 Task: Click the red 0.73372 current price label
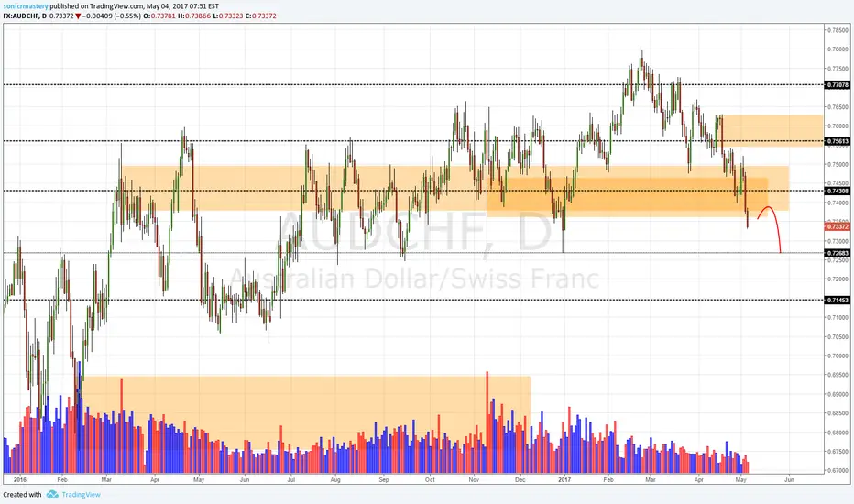tap(838, 226)
